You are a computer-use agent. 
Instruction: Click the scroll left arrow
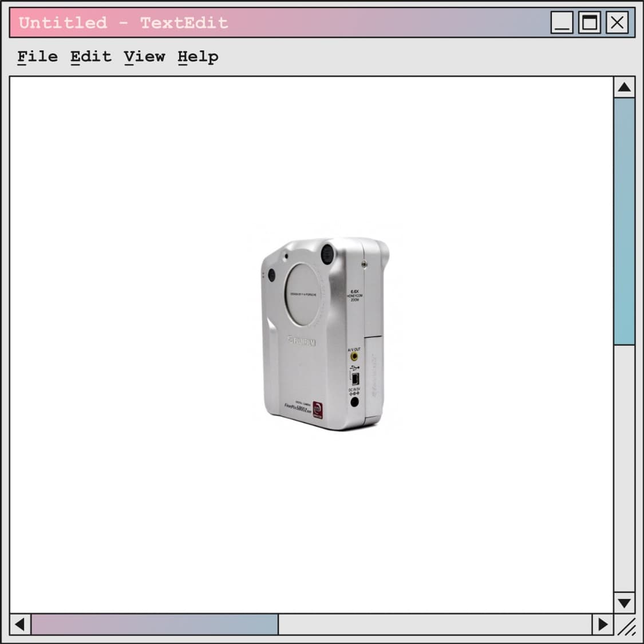(20, 624)
